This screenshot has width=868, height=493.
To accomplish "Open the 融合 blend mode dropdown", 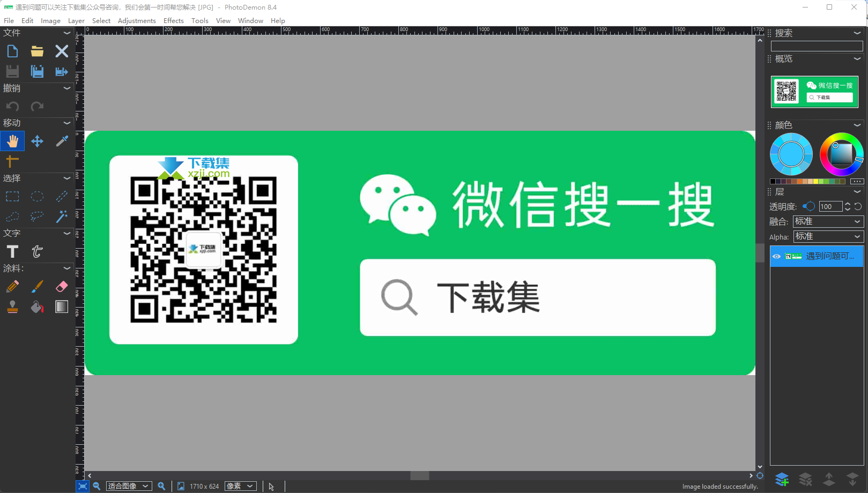I will tap(828, 221).
